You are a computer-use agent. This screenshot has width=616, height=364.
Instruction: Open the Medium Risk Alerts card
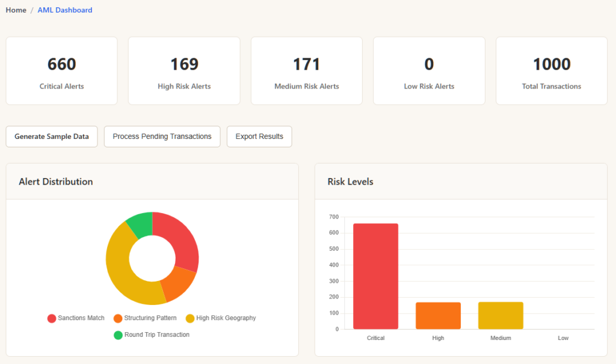(x=307, y=71)
